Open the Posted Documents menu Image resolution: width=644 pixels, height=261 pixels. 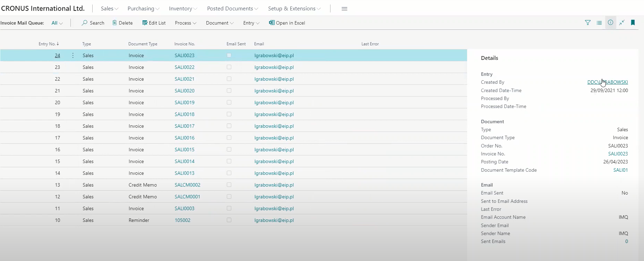point(233,9)
